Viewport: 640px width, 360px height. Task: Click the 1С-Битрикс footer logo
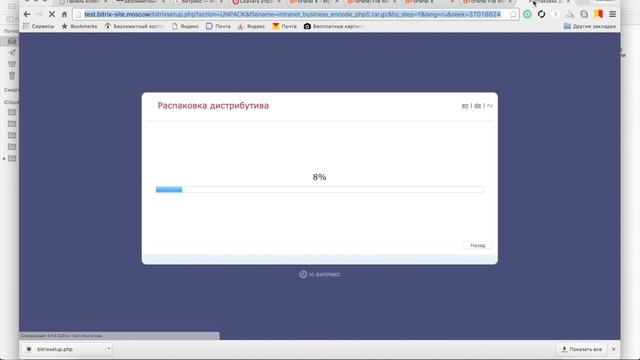pos(320,274)
